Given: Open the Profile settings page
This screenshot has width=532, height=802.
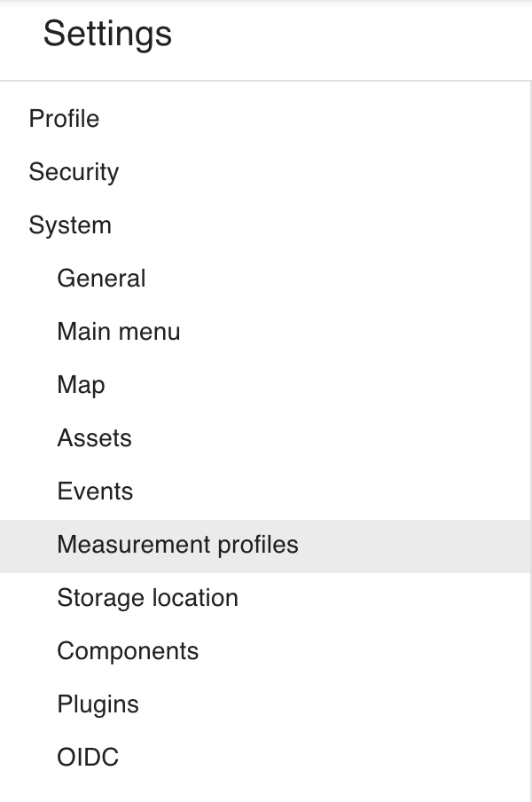Looking at the screenshot, I should coord(64,119).
